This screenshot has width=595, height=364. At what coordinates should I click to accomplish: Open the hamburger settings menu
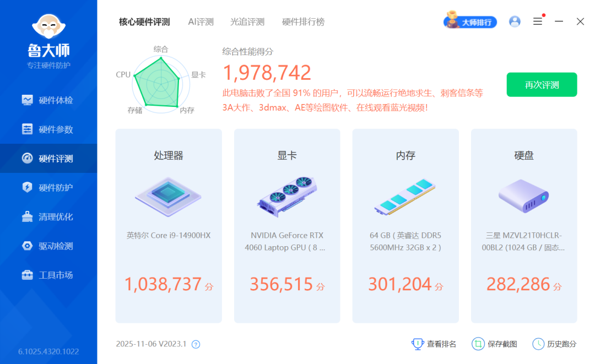pyautogui.click(x=537, y=21)
